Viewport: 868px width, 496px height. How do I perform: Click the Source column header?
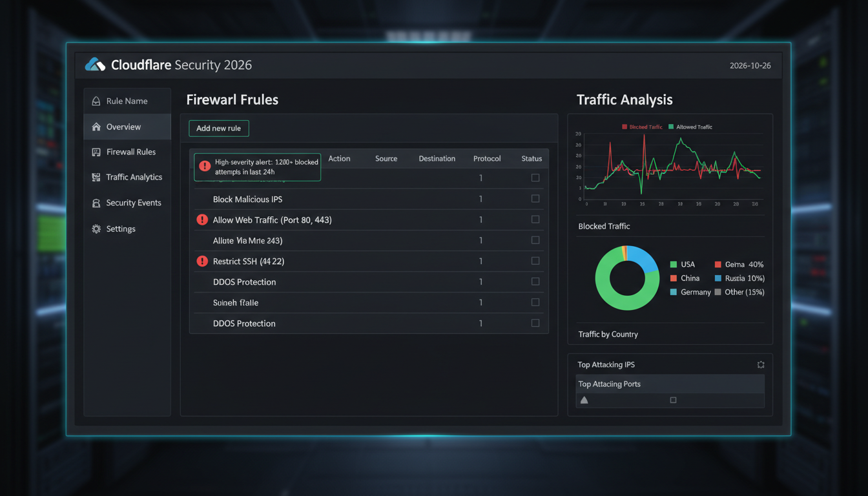click(x=386, y=158)
